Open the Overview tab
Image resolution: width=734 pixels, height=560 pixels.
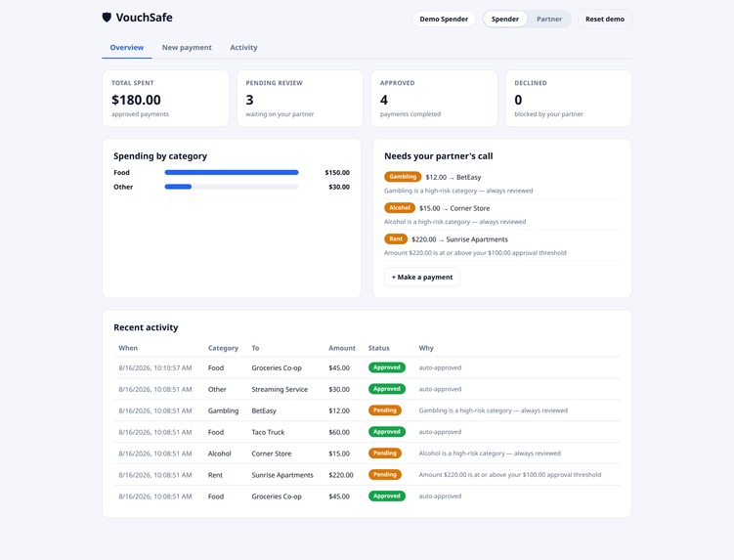click(x=127, y=47)
